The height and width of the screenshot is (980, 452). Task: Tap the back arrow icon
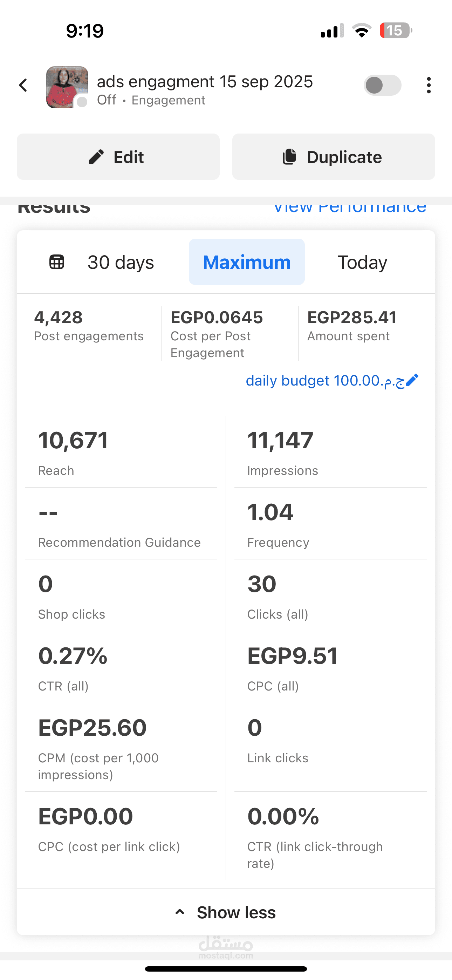[x=23, y=85]
